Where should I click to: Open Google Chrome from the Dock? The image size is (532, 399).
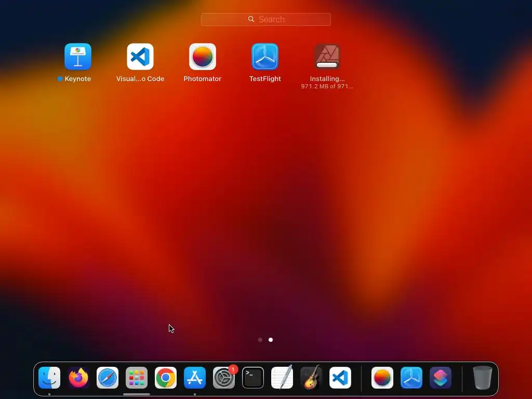(166, 378)
